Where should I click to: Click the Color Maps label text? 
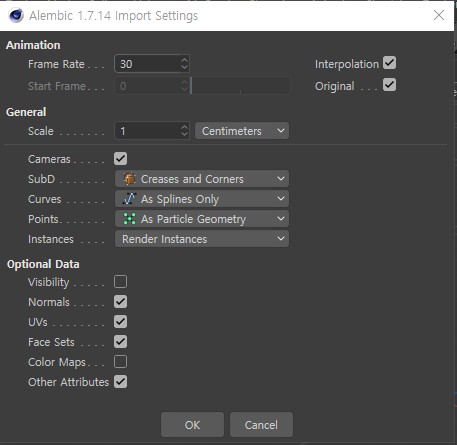pos(57,362)
